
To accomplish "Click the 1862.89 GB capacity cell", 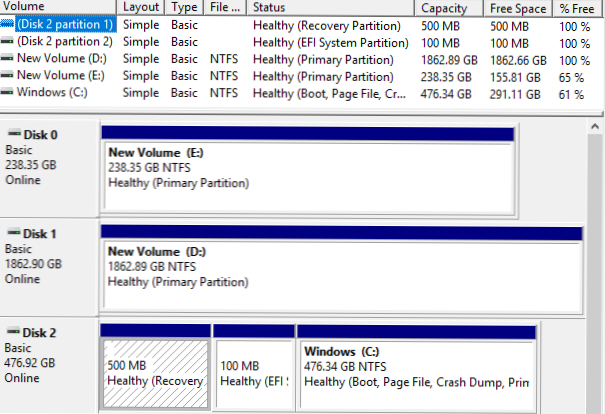I will click(x=449, y=60).
